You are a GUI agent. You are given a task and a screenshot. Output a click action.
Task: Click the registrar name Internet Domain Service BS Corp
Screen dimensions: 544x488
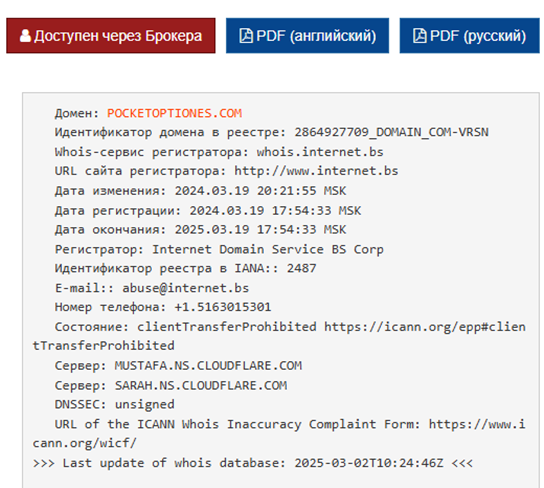(x=268, y=250)
